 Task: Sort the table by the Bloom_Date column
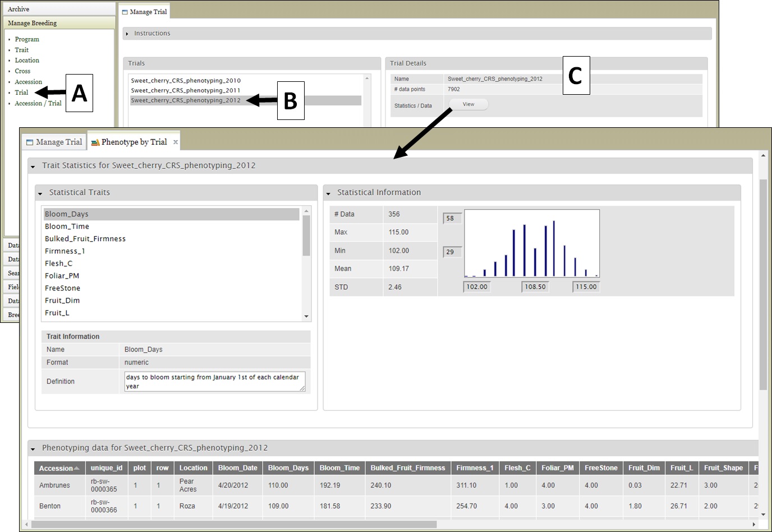[x=238, y=468]
